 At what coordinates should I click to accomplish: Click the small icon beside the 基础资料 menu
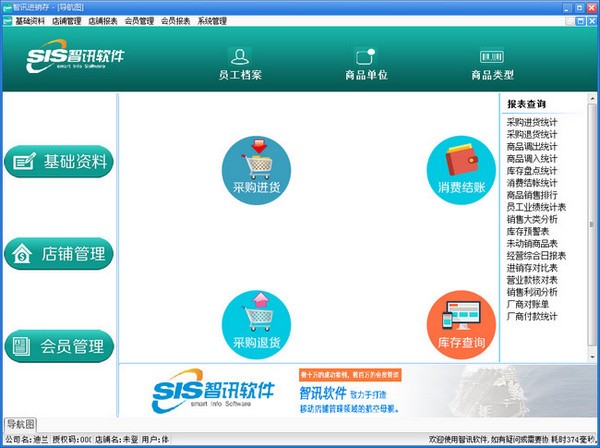coord(7,21)
